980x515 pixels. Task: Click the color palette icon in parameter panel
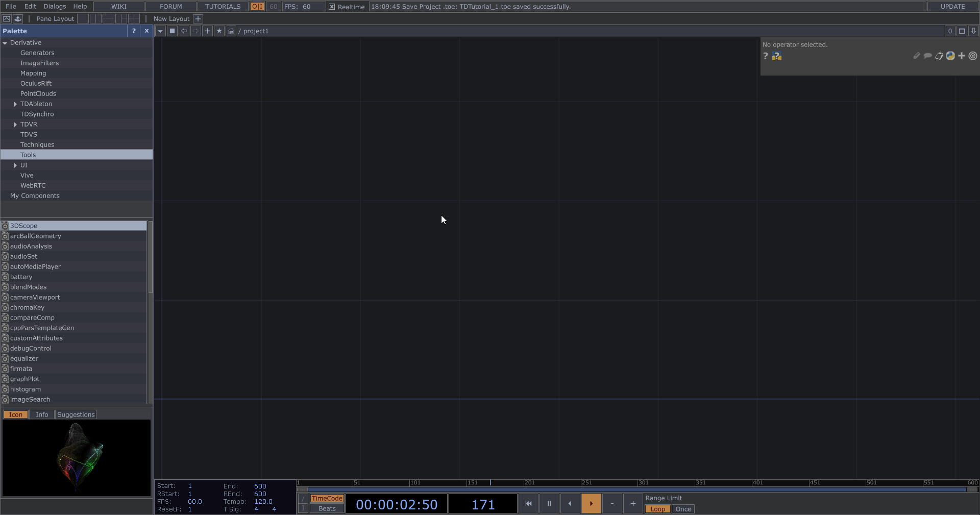[x=950, y=56]
